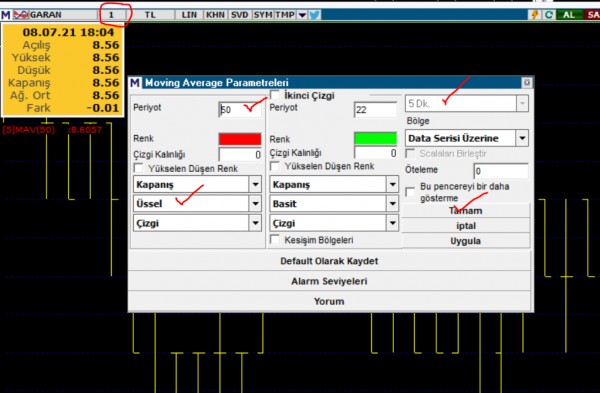Check Bu pencereyi bir daha gösterme
This screenshot has height=393, width=600.
pos(410,192)
